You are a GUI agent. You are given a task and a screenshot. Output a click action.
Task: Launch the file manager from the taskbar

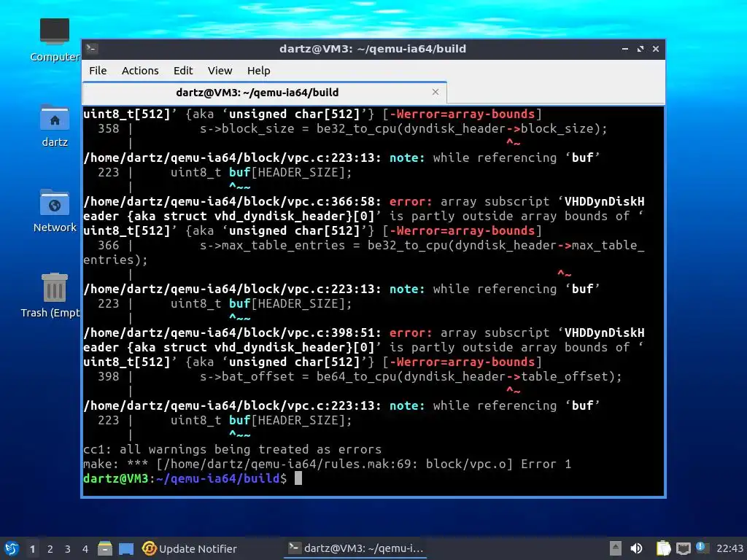(105, 548)
